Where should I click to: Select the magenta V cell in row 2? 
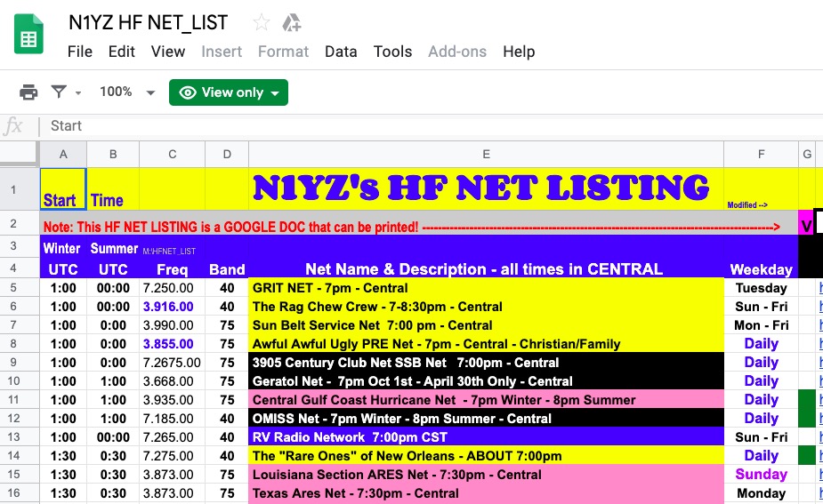806,226
